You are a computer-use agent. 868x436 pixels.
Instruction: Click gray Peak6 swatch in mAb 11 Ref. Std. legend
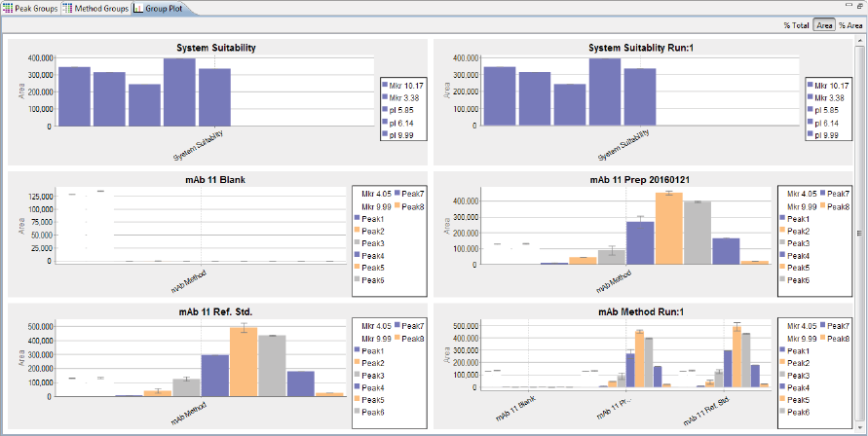(358, 413)
